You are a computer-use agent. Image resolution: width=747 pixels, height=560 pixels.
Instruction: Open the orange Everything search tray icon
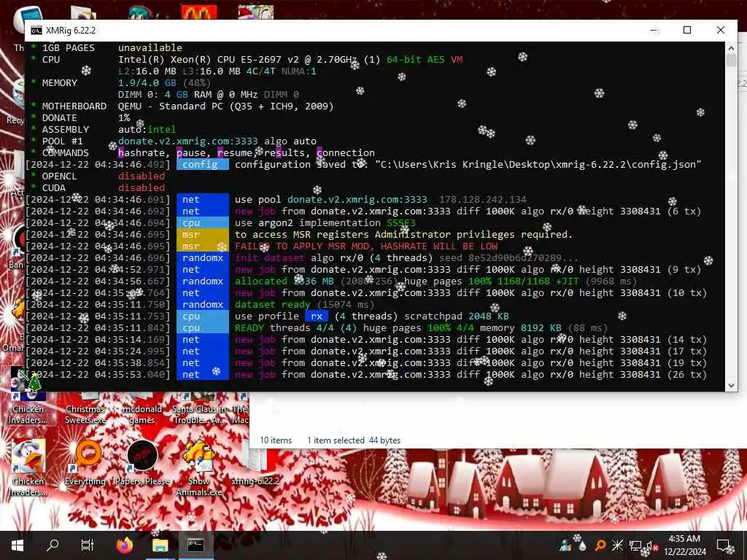(600, 545)
